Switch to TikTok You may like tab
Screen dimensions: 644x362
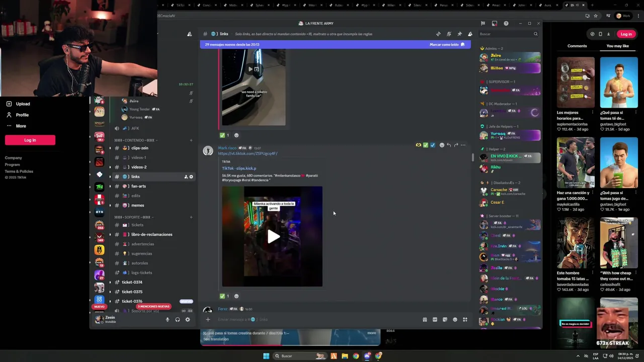[x=617, y=46]
